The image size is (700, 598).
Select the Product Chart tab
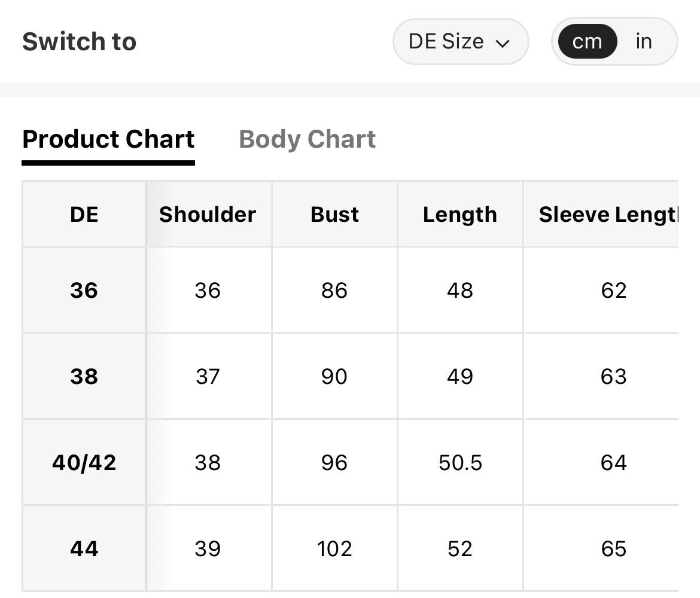(x=108, y=139)
